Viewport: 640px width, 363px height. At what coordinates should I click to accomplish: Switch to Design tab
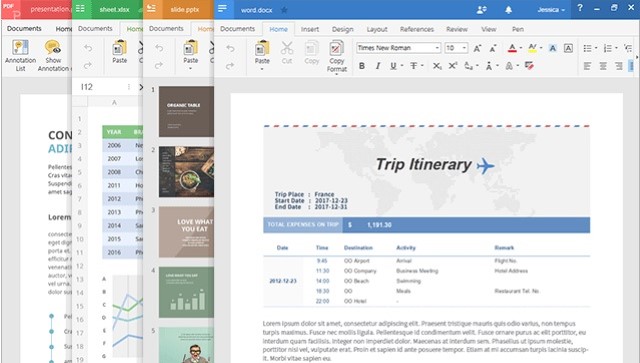(342, 29)
